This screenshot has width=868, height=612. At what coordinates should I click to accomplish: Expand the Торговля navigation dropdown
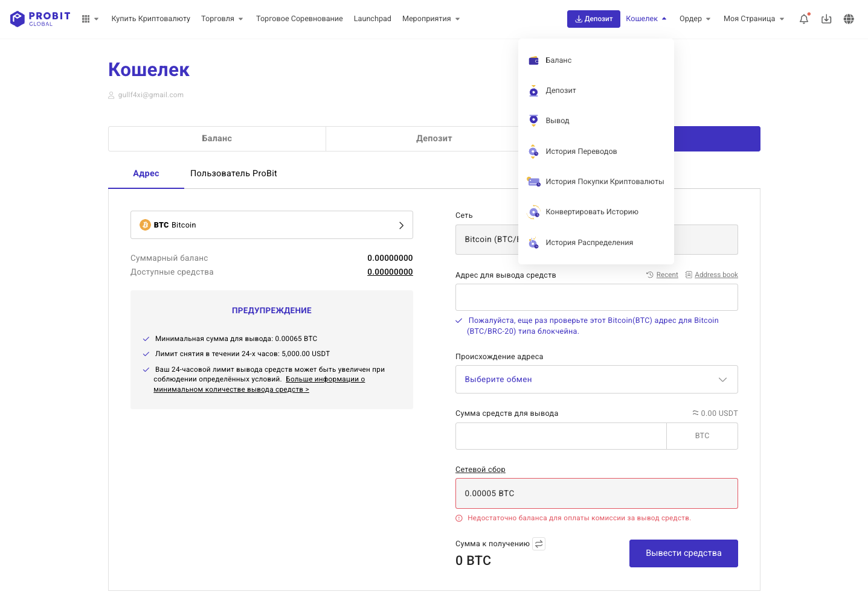point(222,19)
